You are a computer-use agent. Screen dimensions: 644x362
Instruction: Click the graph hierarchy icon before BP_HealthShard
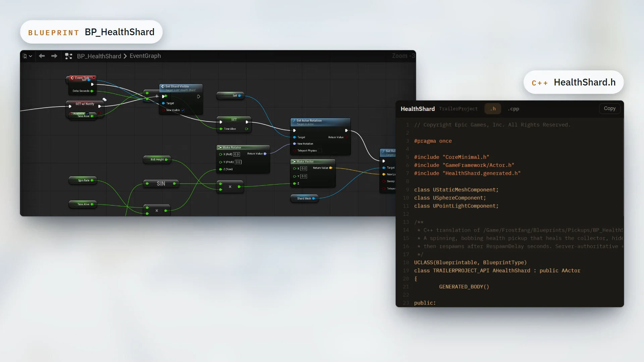(x=69, y=56)
